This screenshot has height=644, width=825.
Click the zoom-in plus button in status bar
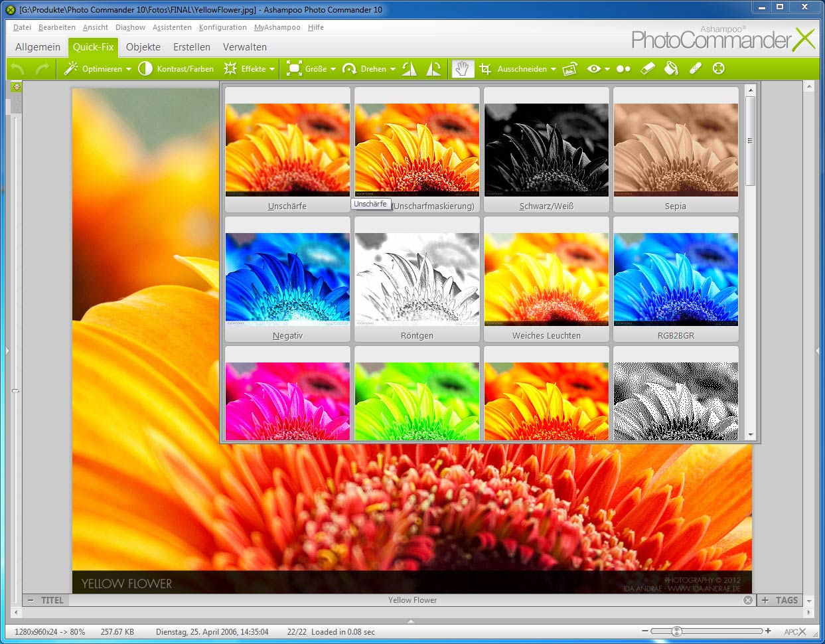[x=768, y=631]
